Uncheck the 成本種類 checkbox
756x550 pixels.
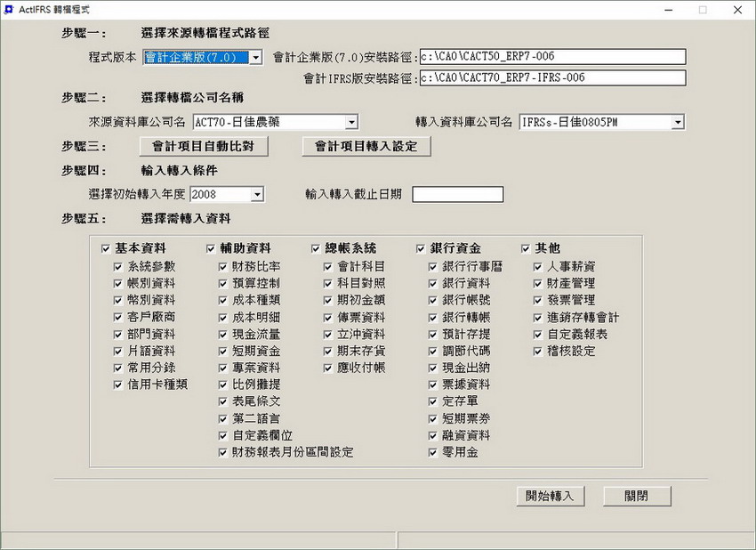222,300
